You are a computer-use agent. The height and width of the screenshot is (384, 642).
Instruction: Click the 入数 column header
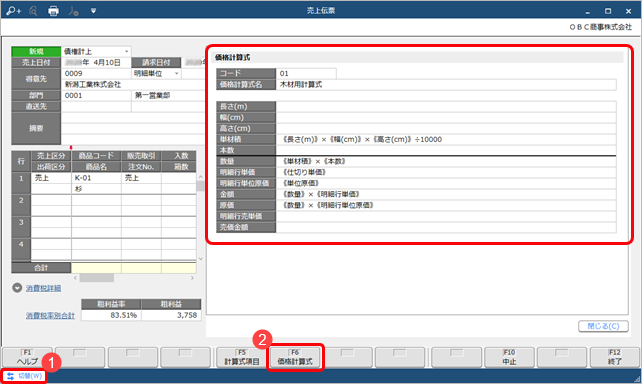179,156
